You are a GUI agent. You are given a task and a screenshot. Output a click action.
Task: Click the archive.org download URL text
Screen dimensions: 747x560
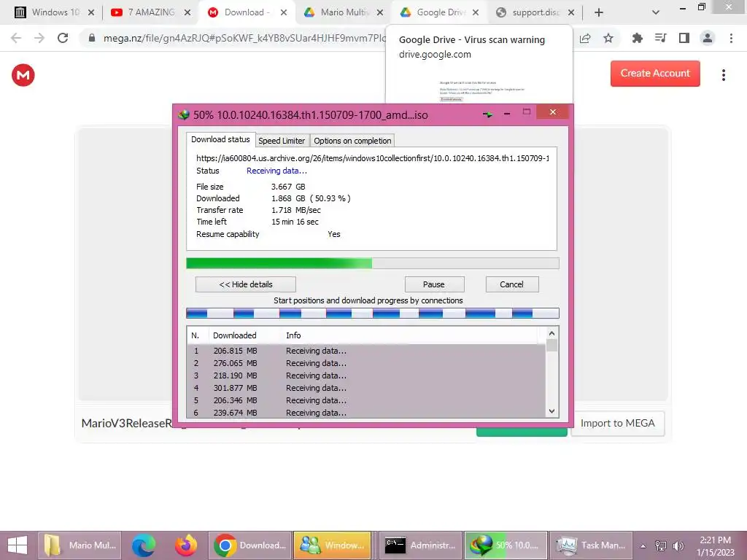point(373,158)
